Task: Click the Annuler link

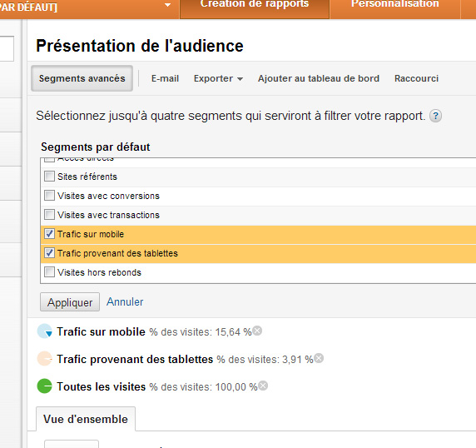Action: tap(125, 301)
